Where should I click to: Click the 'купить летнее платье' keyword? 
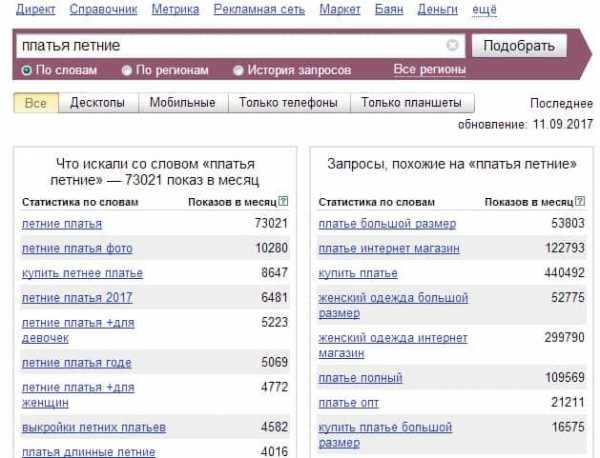pos(82,273)
